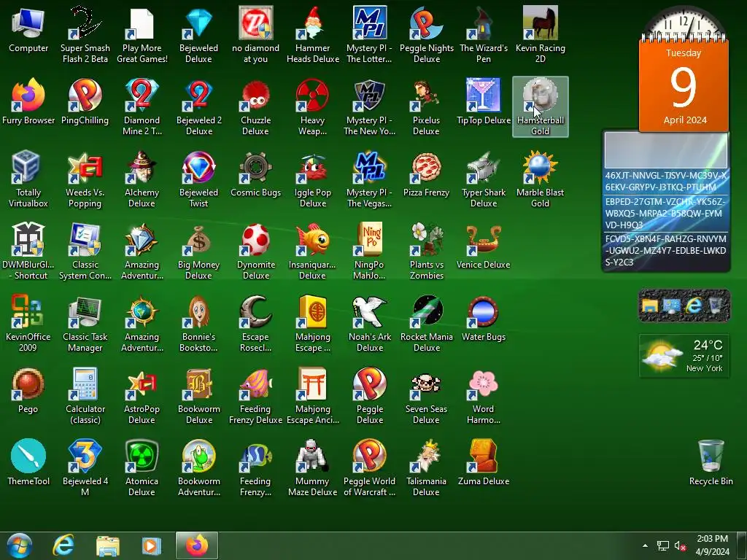This screenshot has width=747, height=560.
Task: Launch Furry Browser from desktop
Action: [x=28, y=101]
